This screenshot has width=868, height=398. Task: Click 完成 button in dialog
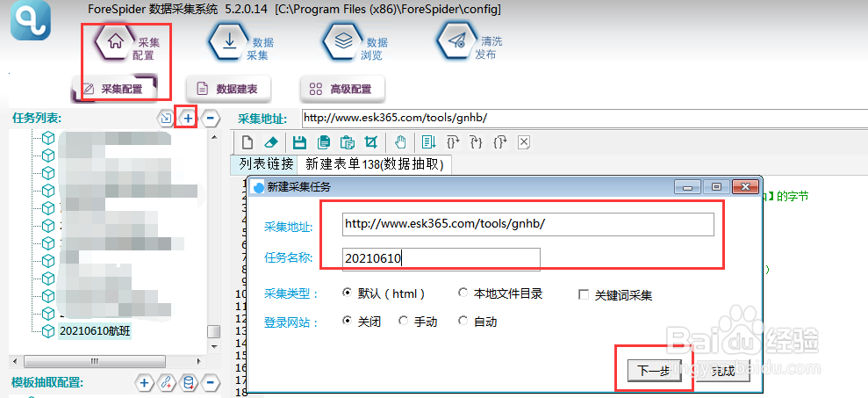click(x=723, y=370)
